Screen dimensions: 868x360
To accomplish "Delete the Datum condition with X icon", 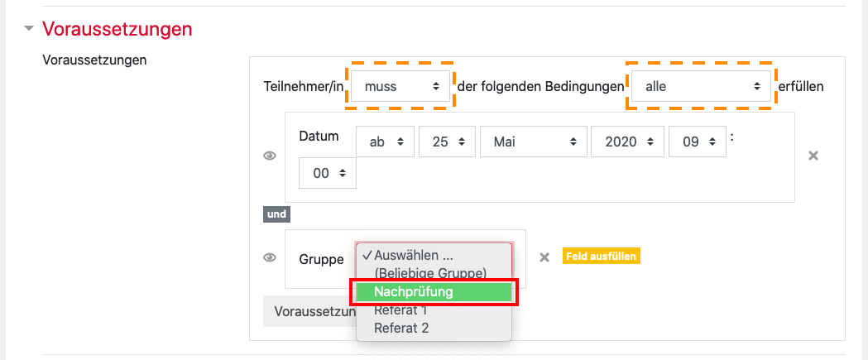I will tap(813, 156).
